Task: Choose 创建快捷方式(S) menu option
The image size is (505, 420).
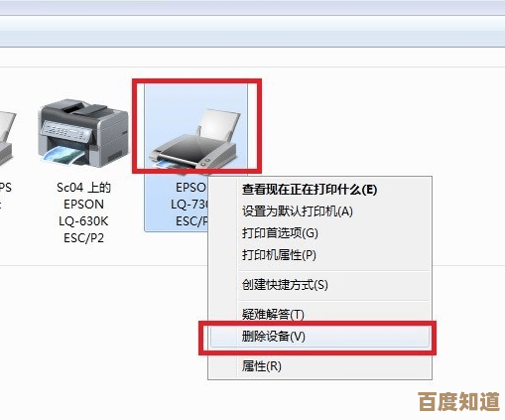Action: 285,285
